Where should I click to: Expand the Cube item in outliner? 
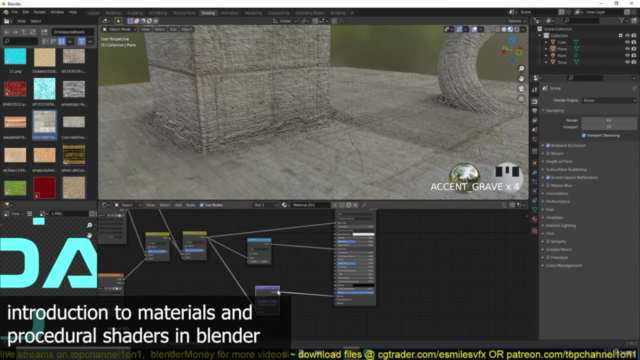click(546, 42)
